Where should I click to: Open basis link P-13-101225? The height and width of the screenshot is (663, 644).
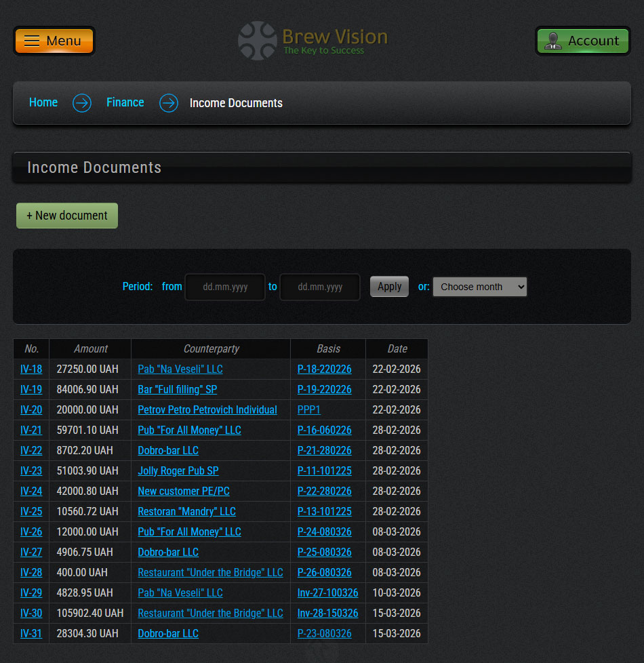click(325, 512)
